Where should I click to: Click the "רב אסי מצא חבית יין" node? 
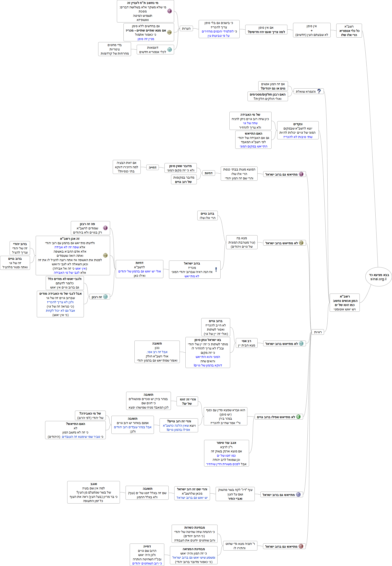tap(246, 343)
